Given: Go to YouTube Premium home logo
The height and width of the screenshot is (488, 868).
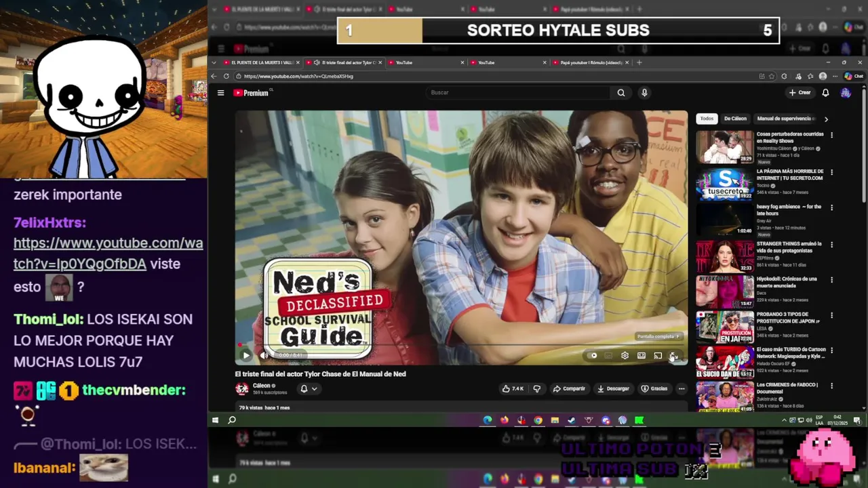Looking at the screenshot, I should [251, 93].
